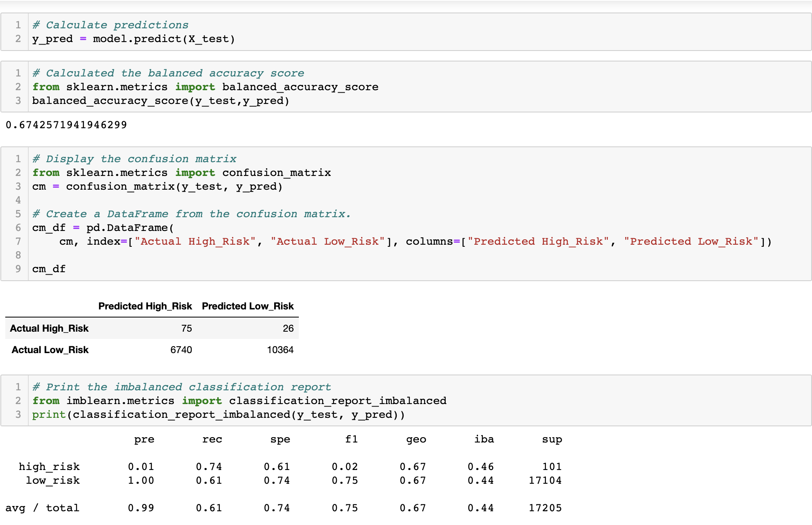Select the 'Predicted Low_Risk' column header
The width and height of the screenshot is (812, 525).
coord(247,306)
